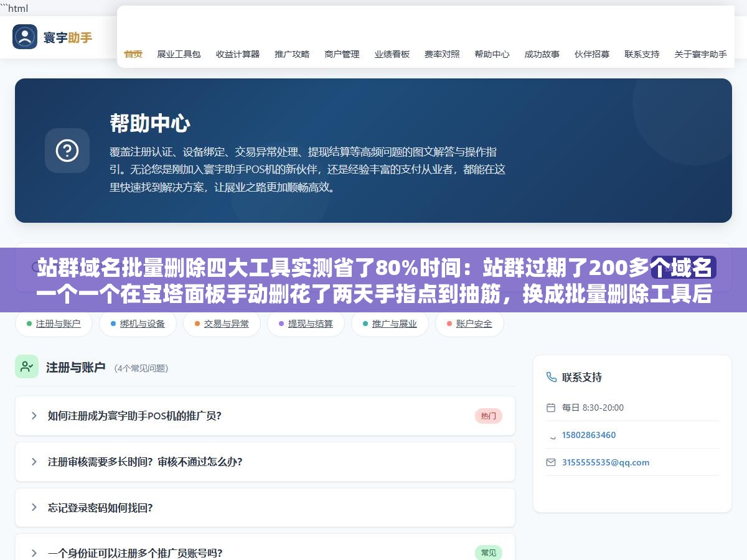The image size is (747, 560).
Task: Open the 首页 nav item
Action: coord(133,54)
